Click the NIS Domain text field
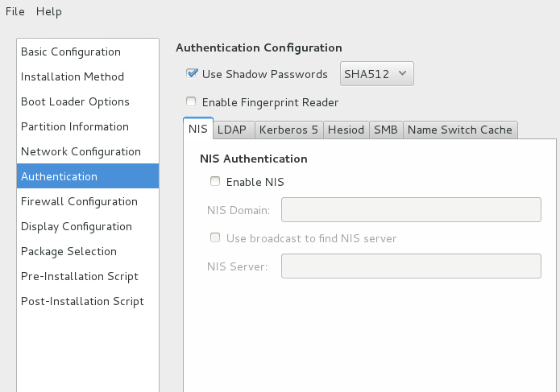The width and height of the screenshot is (560, 392). click(410, 210)
